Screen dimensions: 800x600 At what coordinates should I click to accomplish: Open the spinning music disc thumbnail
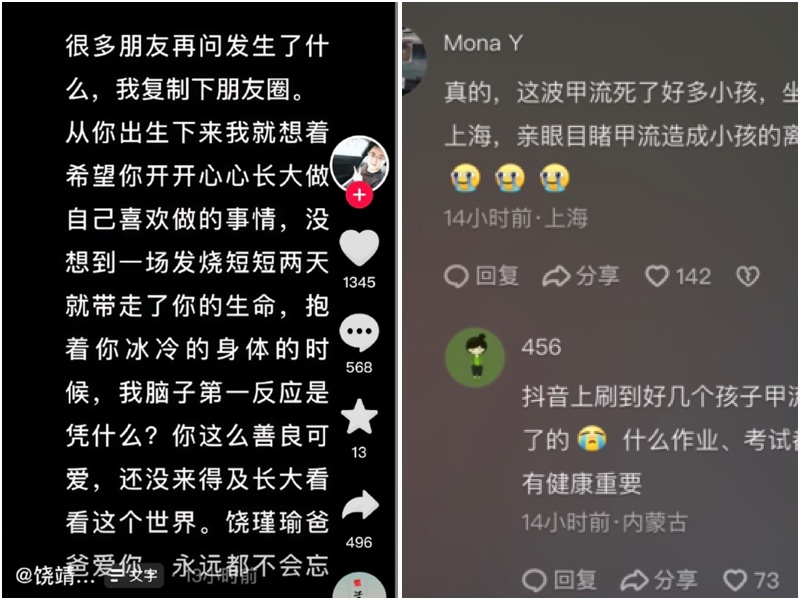360,585
